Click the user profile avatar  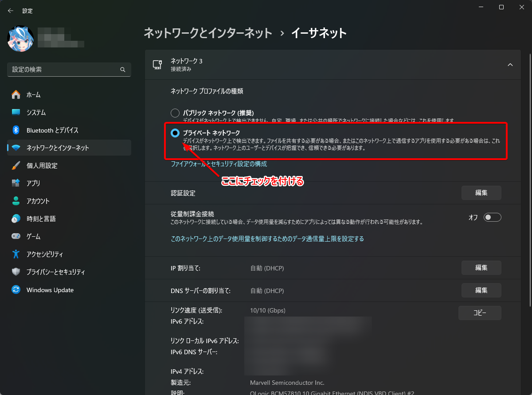coord(20,39)
